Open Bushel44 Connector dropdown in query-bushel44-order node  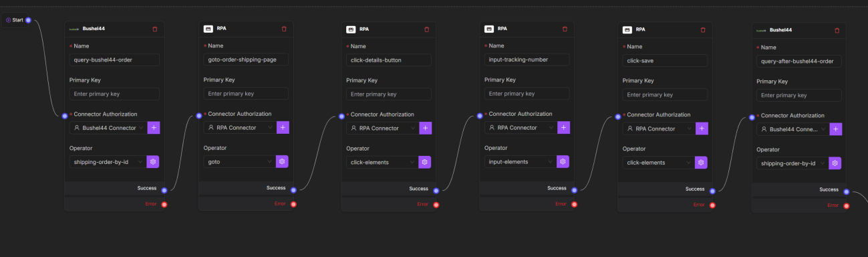pyautogui.click(x=108, y=128)
